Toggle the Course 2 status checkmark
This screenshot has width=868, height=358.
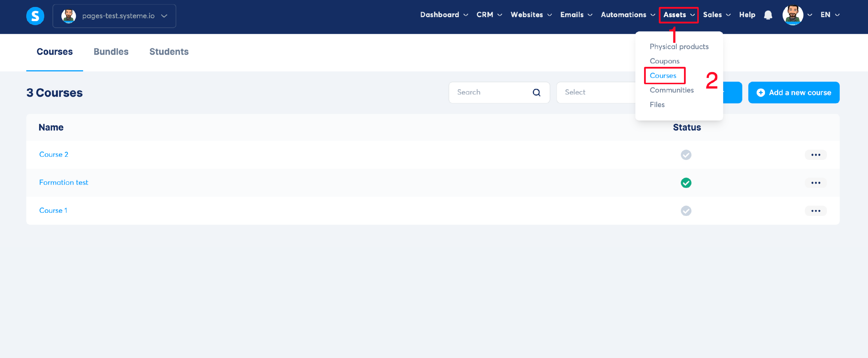click(x=686, y=155)
